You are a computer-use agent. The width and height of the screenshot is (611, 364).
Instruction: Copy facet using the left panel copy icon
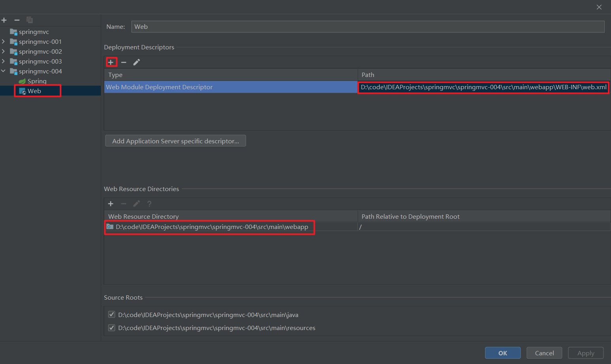coord(30,20)
